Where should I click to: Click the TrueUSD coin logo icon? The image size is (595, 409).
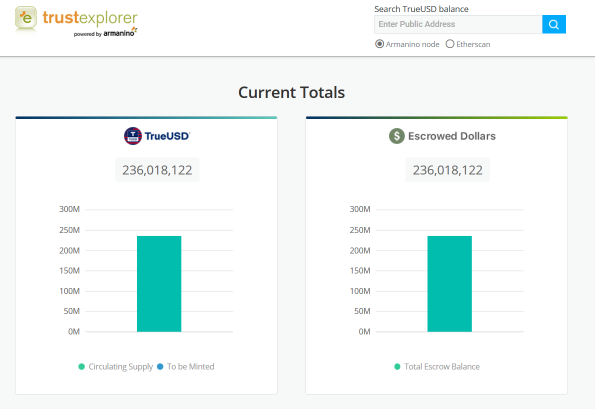(133, 136)
